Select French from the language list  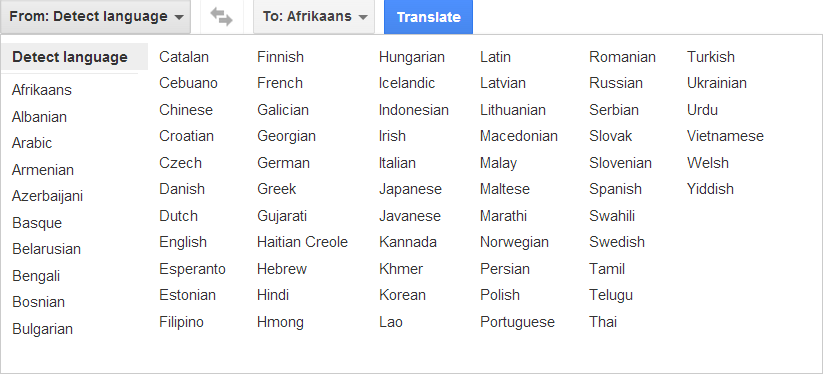[x=280, y=83]
